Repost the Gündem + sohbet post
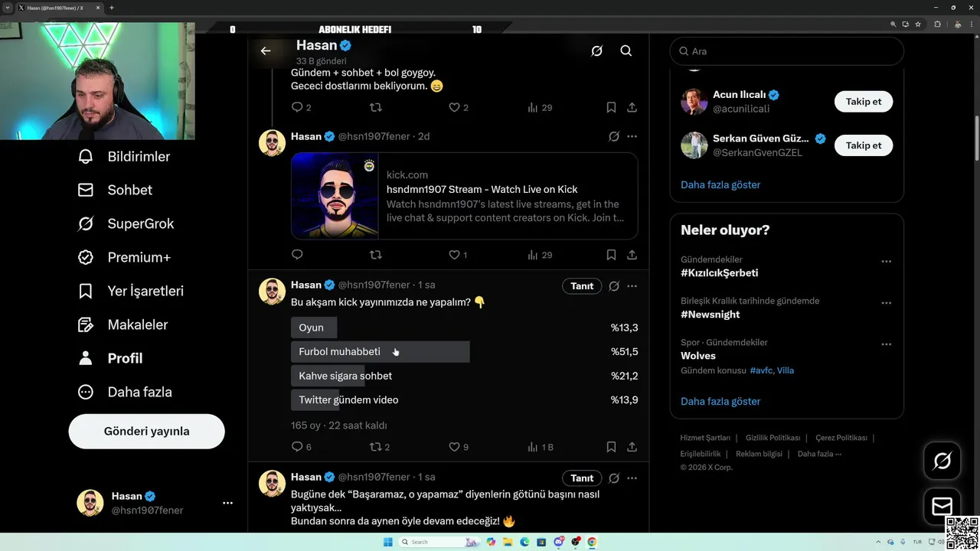 376,108
